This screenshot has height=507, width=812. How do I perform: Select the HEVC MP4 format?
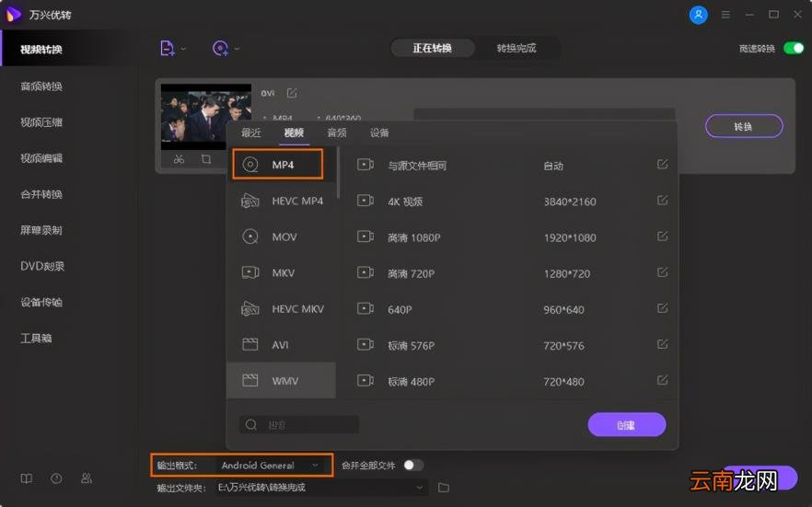282,201
